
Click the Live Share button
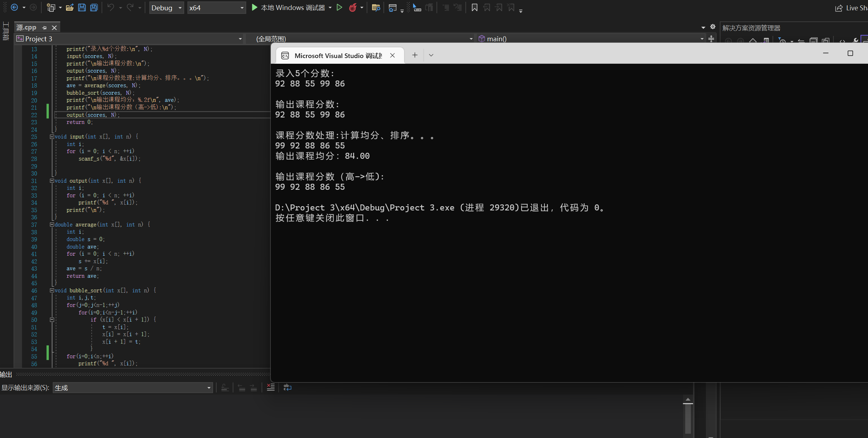click(x=852, y=8)
